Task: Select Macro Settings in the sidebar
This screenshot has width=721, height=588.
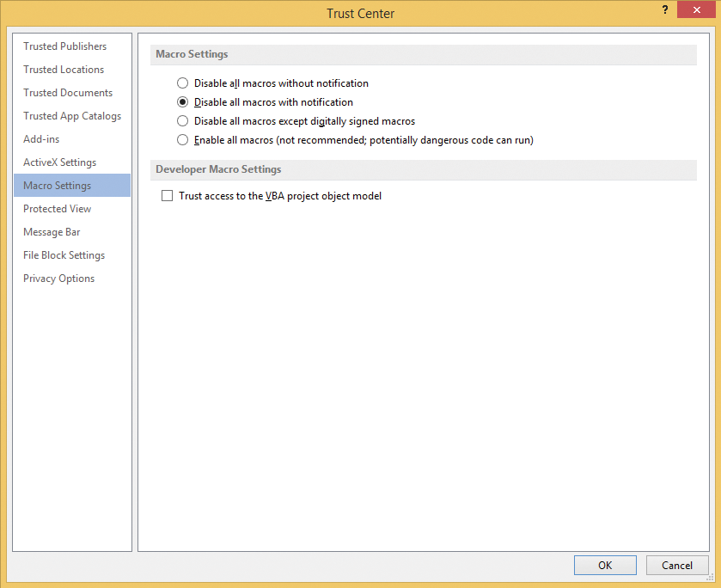Action: click(x=57, y=185)
